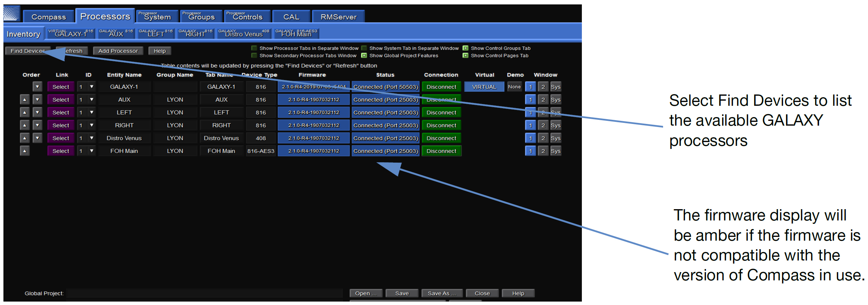Save As global project button
Screen dimensions: 868x305
click(x=442, y=293)
